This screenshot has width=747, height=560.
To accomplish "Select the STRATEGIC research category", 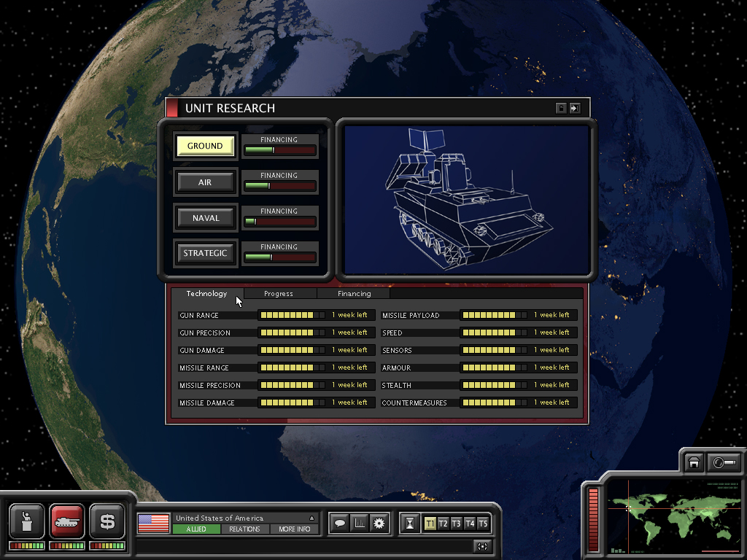I will [x=205, y=253].
